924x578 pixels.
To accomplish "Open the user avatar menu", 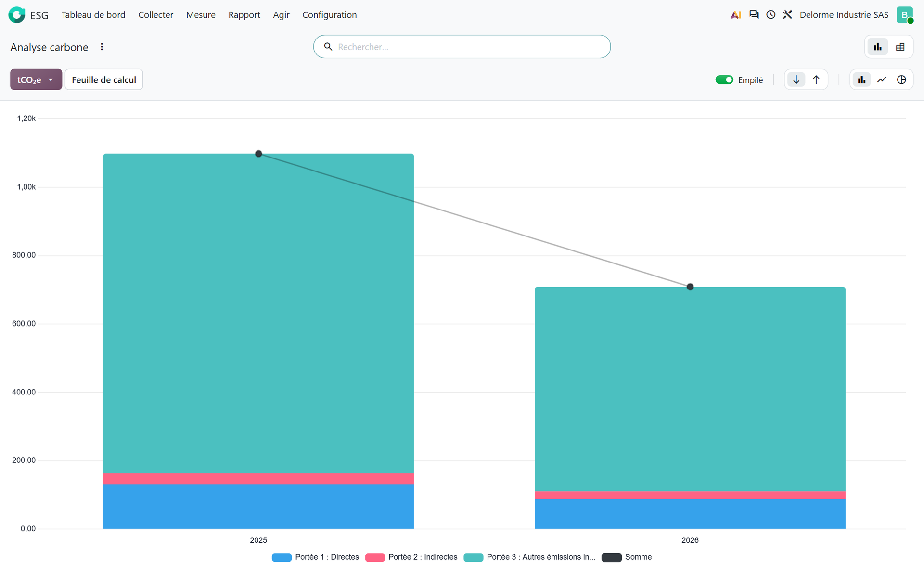I will click(905, 15).
